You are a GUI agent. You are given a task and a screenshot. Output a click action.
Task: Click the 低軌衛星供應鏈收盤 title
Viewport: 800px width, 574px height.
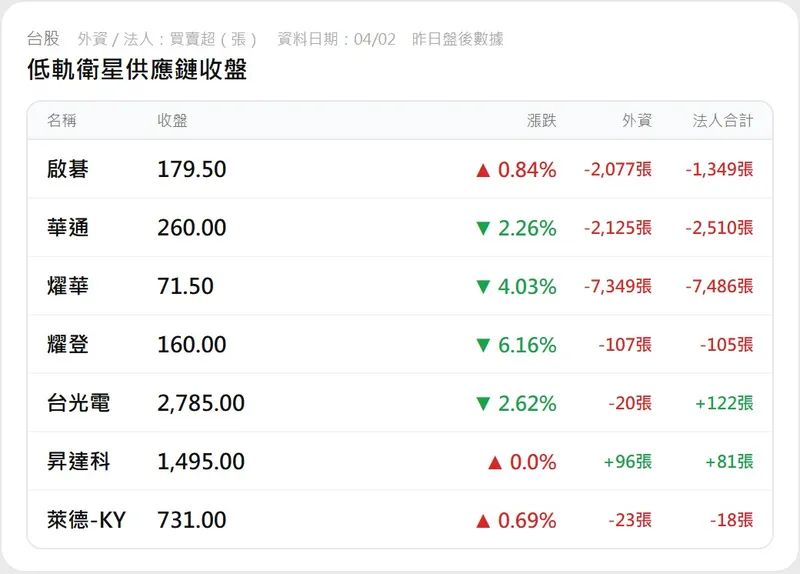click(x=137, y=70)
